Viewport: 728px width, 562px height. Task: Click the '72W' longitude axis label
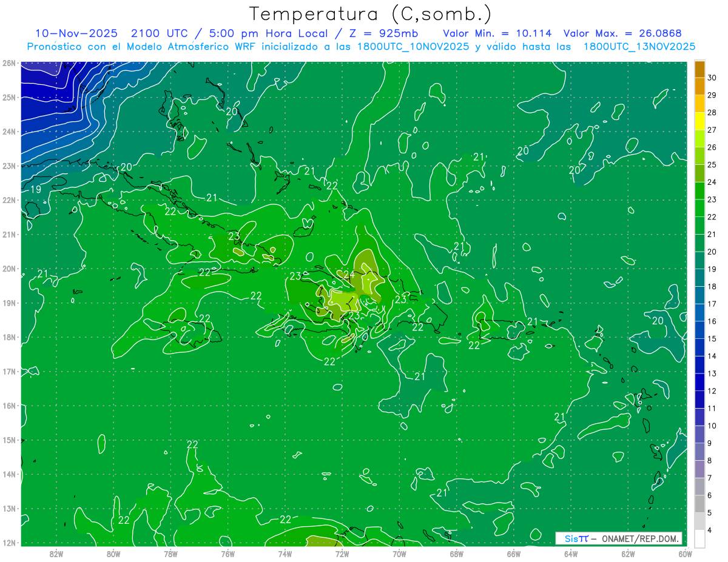click(342, 554)
